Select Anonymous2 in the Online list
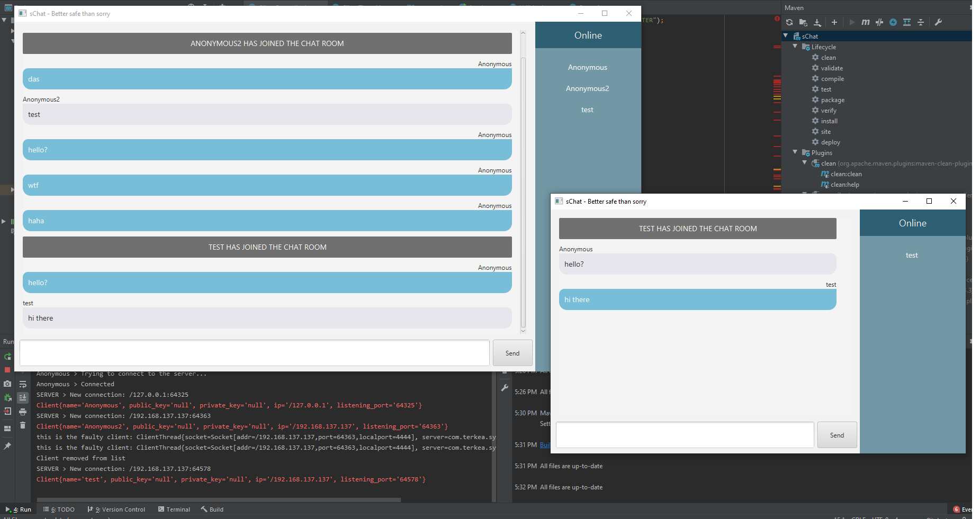 point(588,88)
